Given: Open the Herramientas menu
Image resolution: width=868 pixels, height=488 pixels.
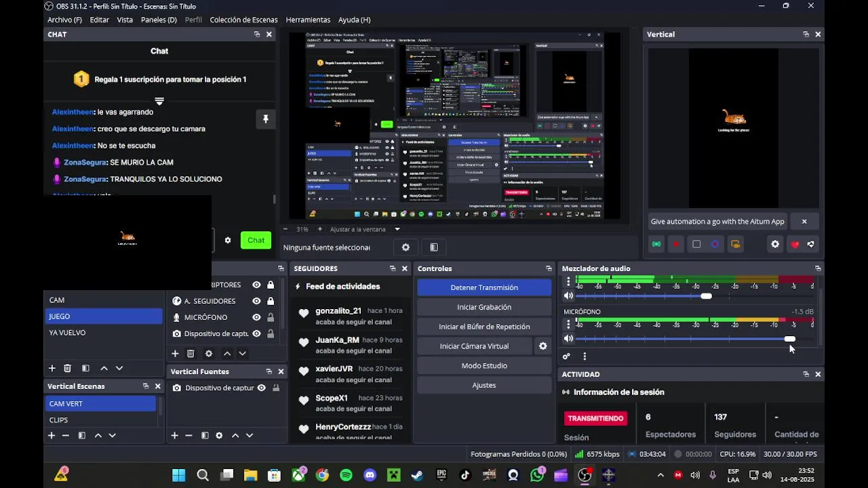Looking at the screenshot, I should (x=308, y=20).
